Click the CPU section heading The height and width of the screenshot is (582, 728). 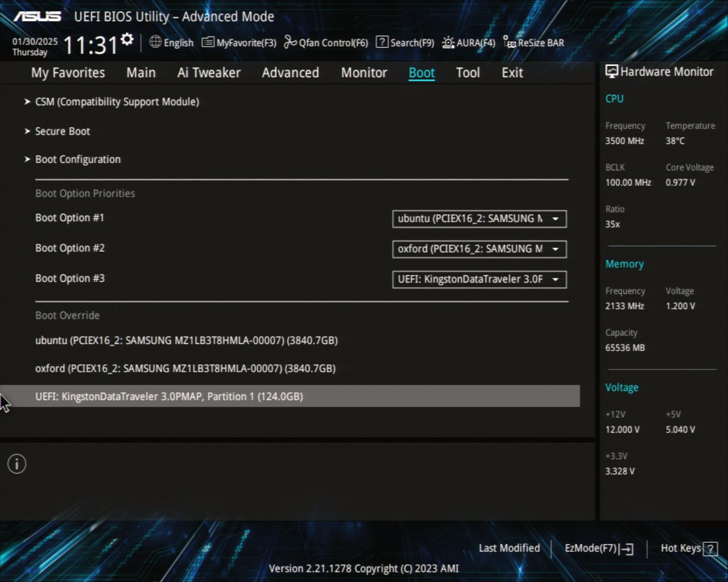614,98
